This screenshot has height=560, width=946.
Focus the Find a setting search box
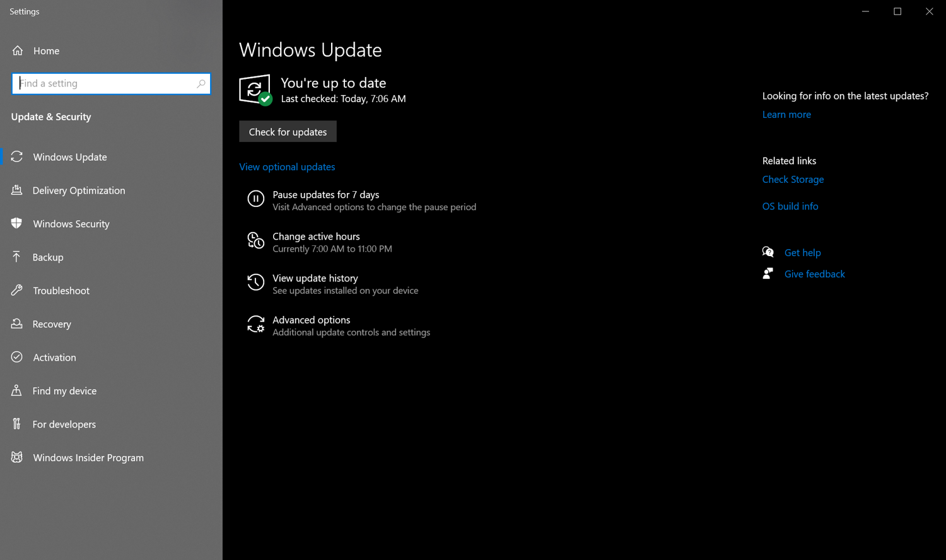point(104,83)
